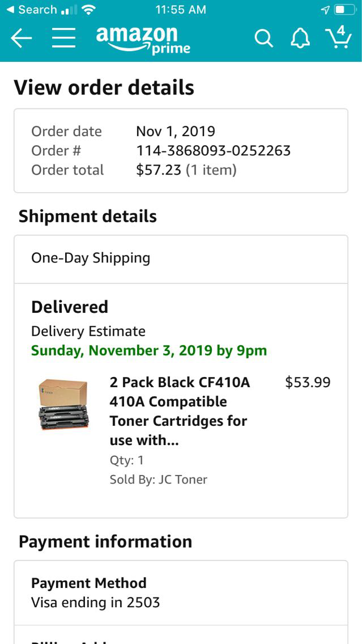This screenshot has height=644, width=362.
Task: Tap the back arrow icon
Action: tap(22, 39)
